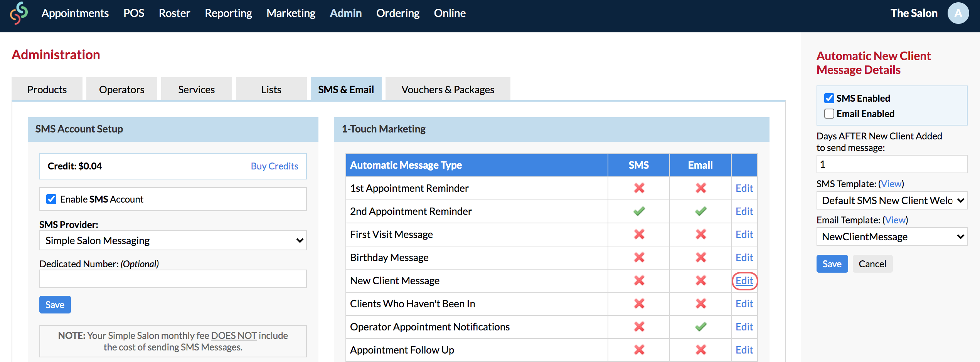Click the red X for New Client Message SMS
Image resolution: width=980 pixels, height=362 pixels.
coord(639,280)
